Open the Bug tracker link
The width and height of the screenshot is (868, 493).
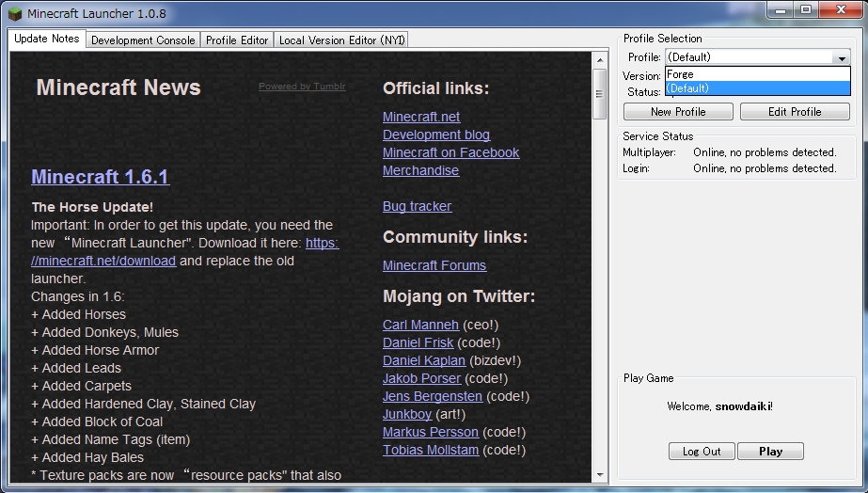click(x=417, y=206)
